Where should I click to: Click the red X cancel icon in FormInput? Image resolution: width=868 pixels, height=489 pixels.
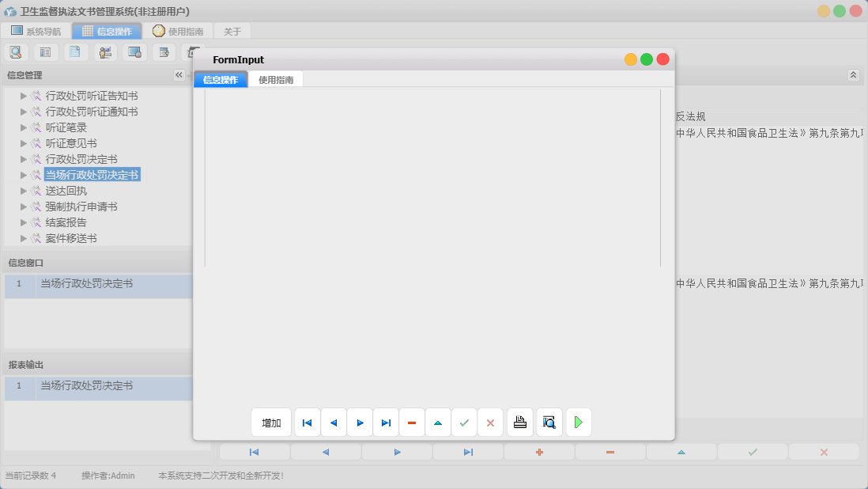(x=490, y=423)
